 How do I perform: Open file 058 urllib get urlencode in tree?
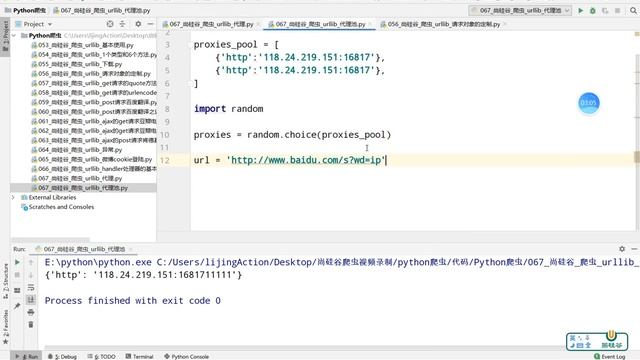(94, 93)
